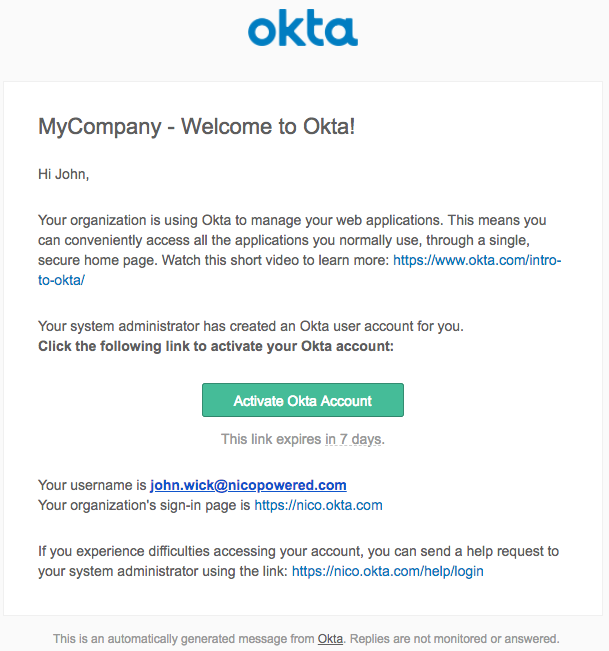Click the john.wick@nicopowered.com username link
Screen dimensions: 609x651
click(248, 485)
